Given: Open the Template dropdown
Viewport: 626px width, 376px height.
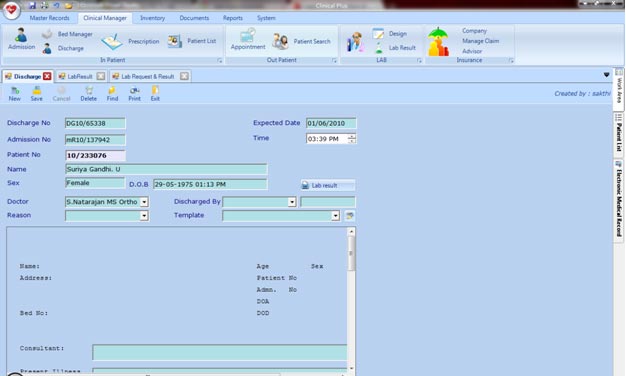Looking at the screenshot, I should [x=335, y=216].
